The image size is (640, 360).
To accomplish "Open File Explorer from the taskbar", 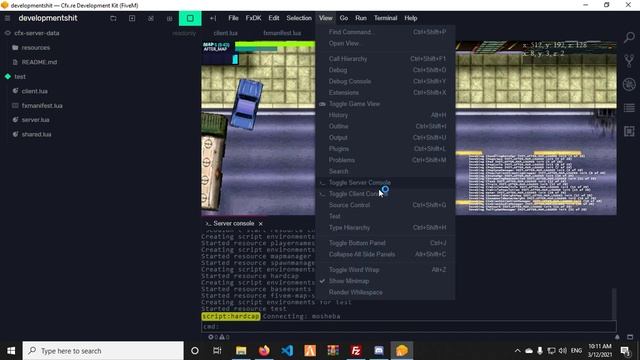I will pyautogui.click(x=241, y=351).
